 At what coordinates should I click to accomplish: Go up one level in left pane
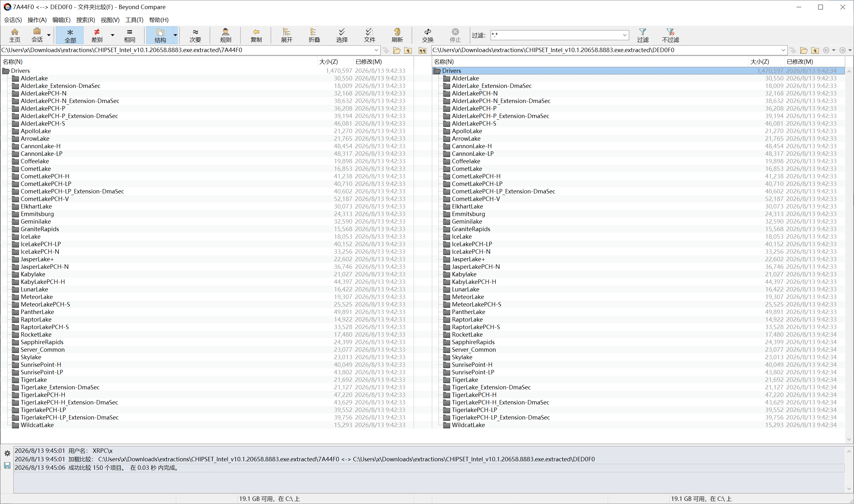408,50
